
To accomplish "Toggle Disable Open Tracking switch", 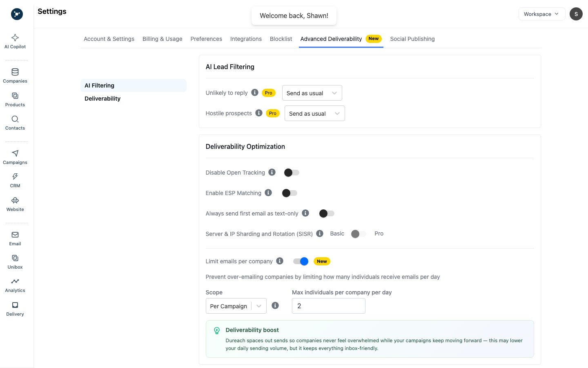I will [292, 173].
